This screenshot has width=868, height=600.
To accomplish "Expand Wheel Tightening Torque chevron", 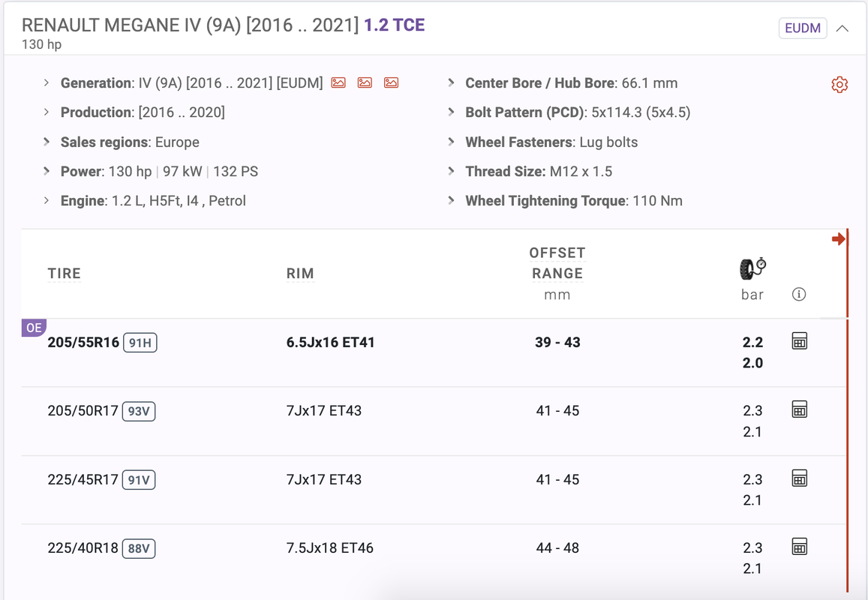I will pos(451,200).
